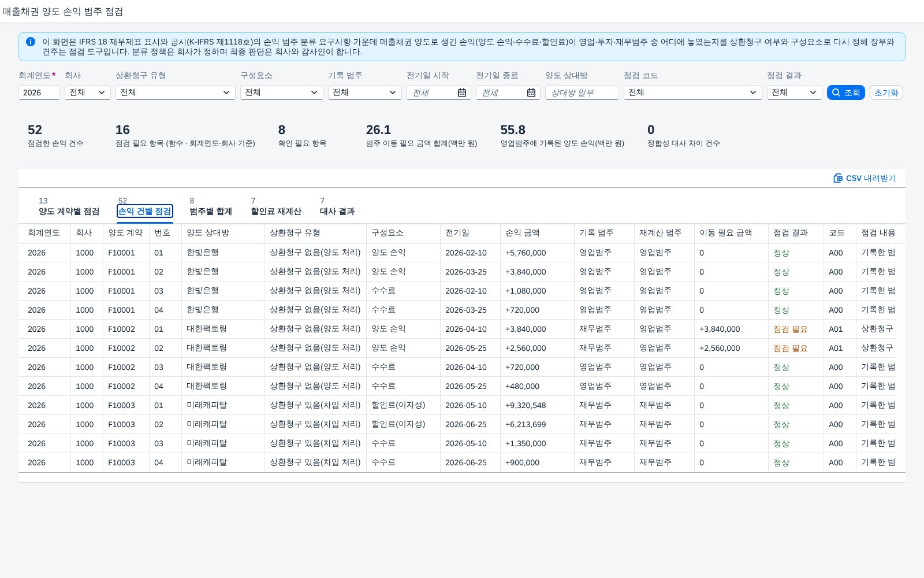Click the 회계연도 input field
This screenshot has height=578, width=924.
point(39,92)
